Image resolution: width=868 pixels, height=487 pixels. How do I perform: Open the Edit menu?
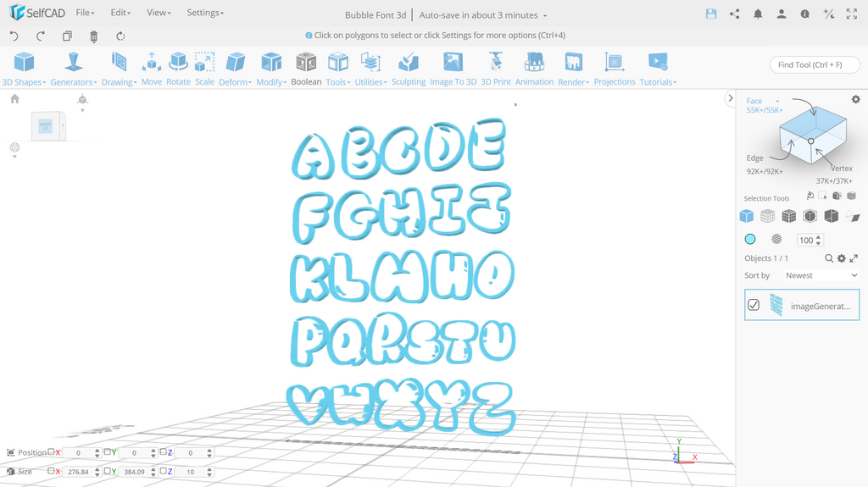pos(120,13)
